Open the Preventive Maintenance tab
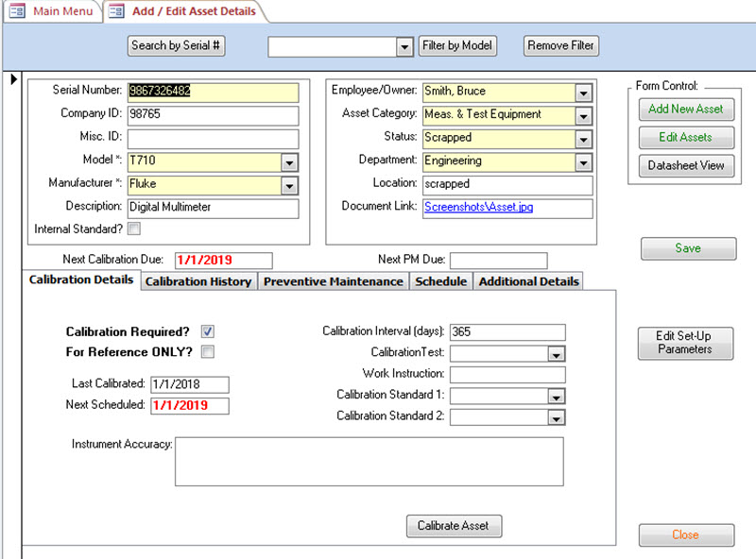Viewport: 756px width, 559px height. 334,281
